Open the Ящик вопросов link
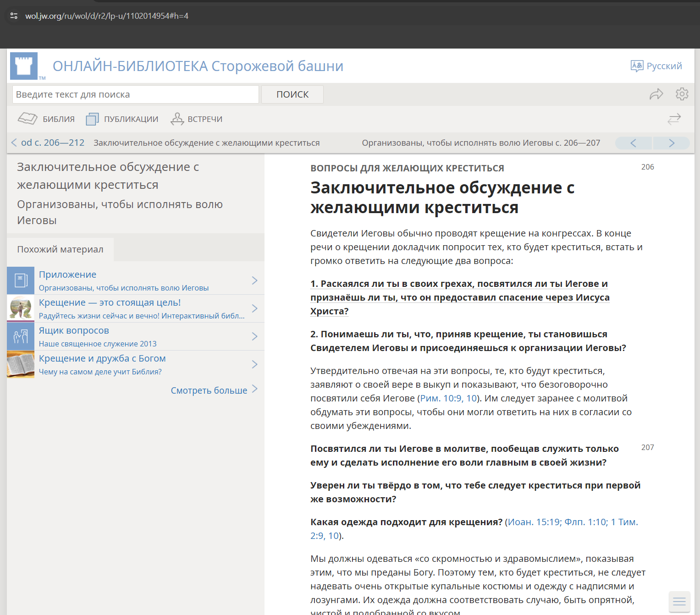This screenshot has width=700, height=615. pos(74,330)
